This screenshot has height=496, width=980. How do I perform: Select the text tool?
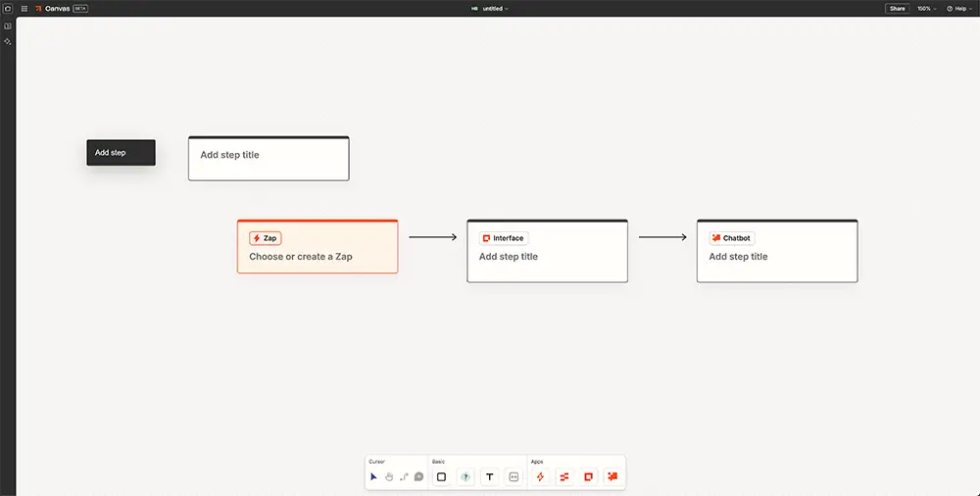(x=489, y=476)
